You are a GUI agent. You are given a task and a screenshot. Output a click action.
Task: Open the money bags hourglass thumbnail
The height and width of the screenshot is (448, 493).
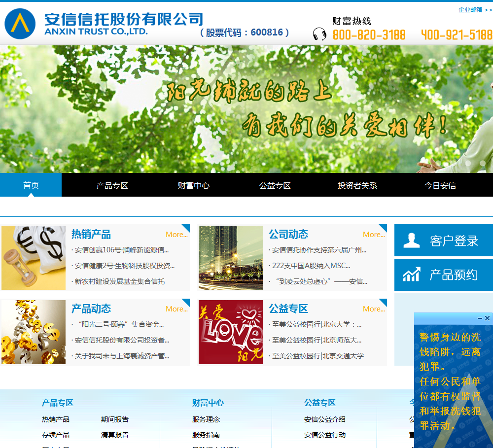click(34, 258)
